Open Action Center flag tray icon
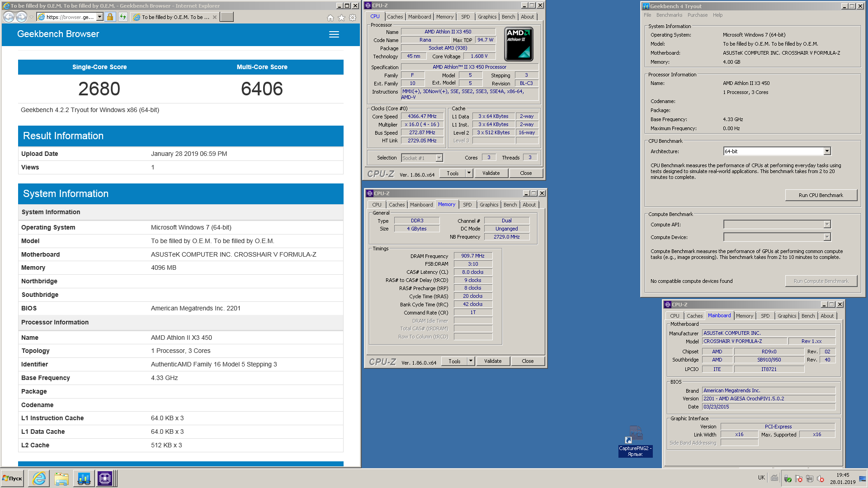The width and height of the screenshot is (868, 488). coord(799,479)
